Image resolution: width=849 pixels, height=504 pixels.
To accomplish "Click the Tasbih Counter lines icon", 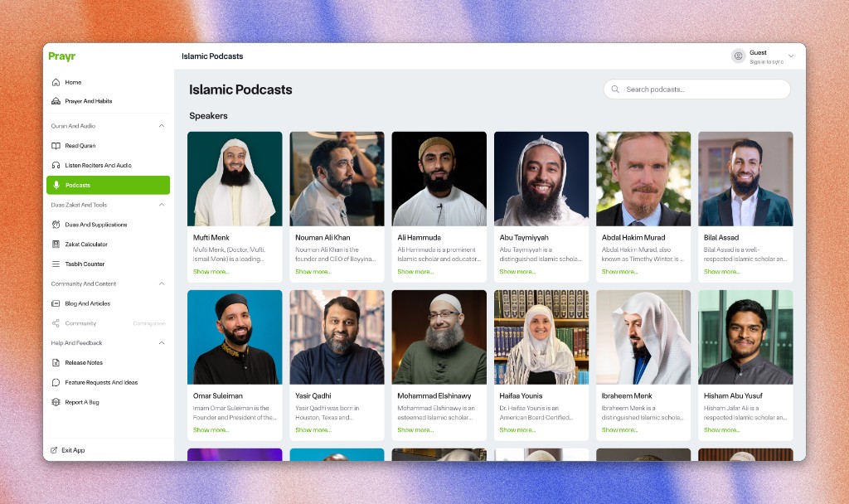I will click(56, 264).
